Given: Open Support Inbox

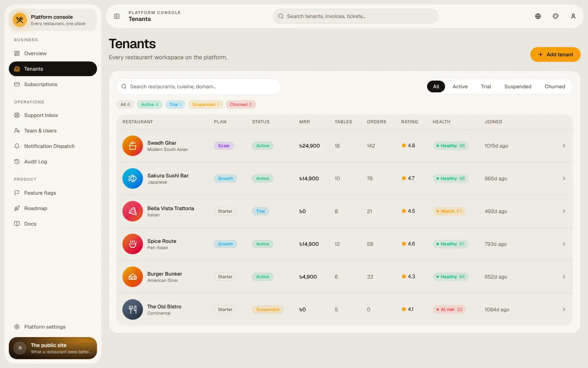Looking at the screenshot, I should pos(53,115).
